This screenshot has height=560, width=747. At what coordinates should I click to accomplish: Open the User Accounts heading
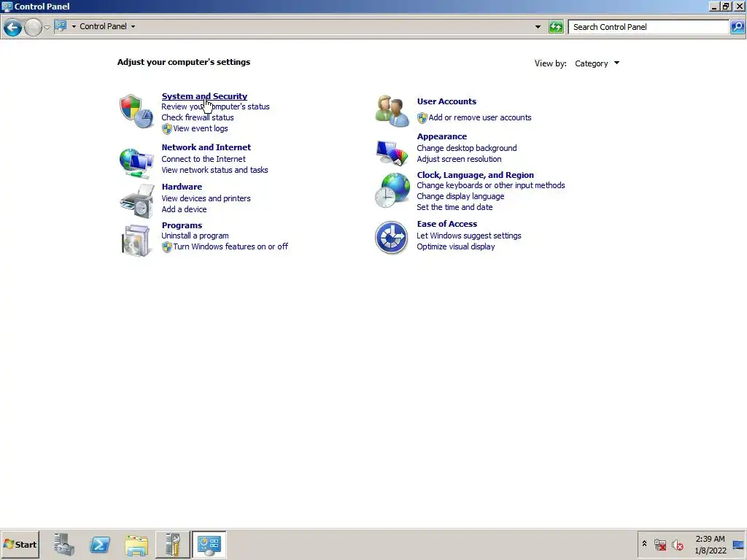tap(446, 101)
